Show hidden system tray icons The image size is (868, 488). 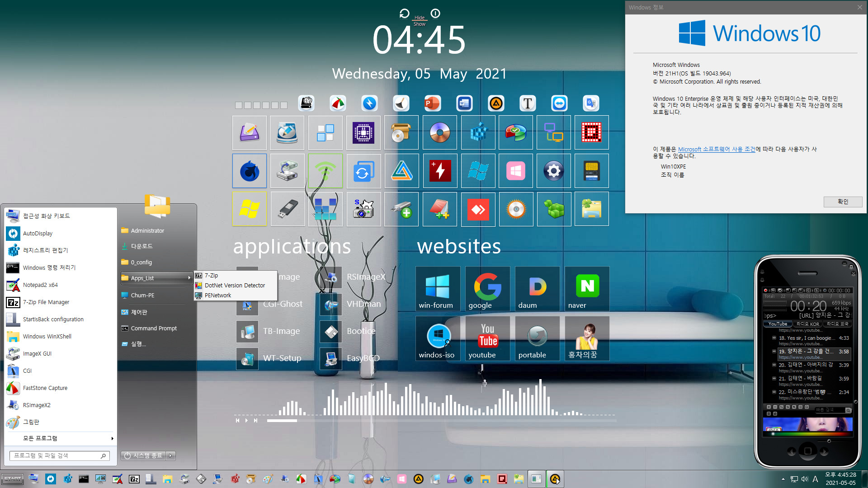(783, 479)
